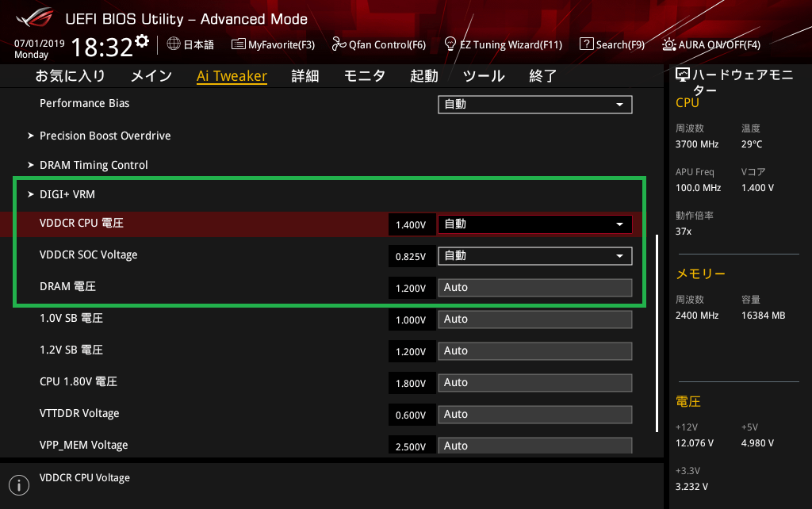
Task: Expand Precision Boost Overdrive submenu
Action: (105, 136)
